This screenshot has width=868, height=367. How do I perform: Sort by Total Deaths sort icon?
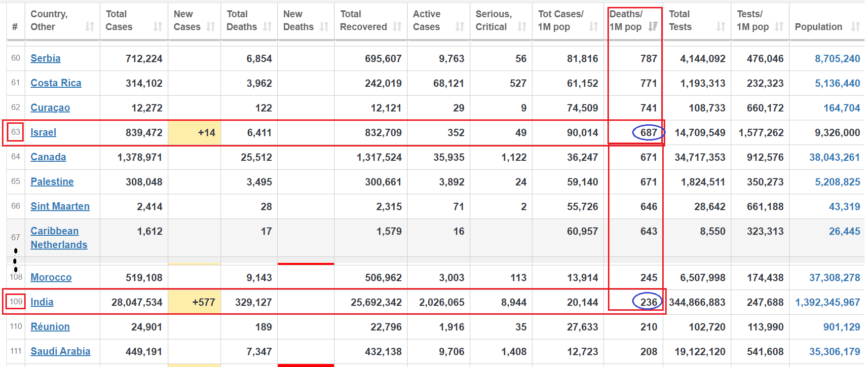267,27
